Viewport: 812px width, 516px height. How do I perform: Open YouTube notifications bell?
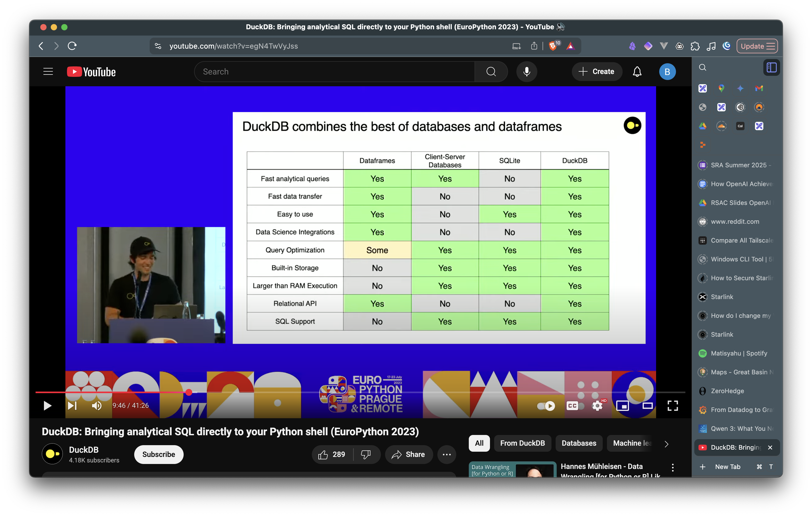click(637, 71)
